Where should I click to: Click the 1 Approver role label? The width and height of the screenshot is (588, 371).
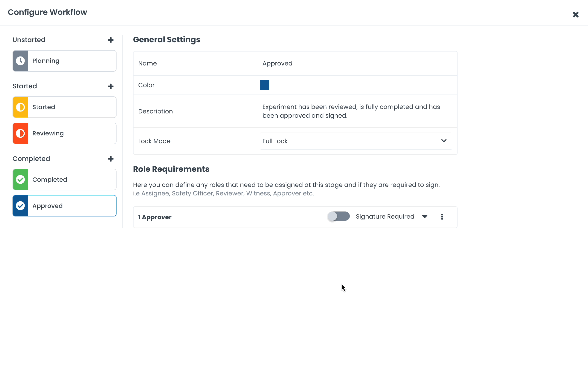(155, 217)
